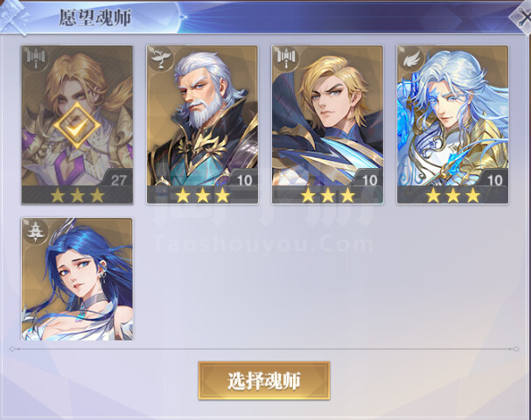The height and width of the screenshot is (420, 531).
Task: Click the level 10 badge on the elder card
Action: coord(243,179)
